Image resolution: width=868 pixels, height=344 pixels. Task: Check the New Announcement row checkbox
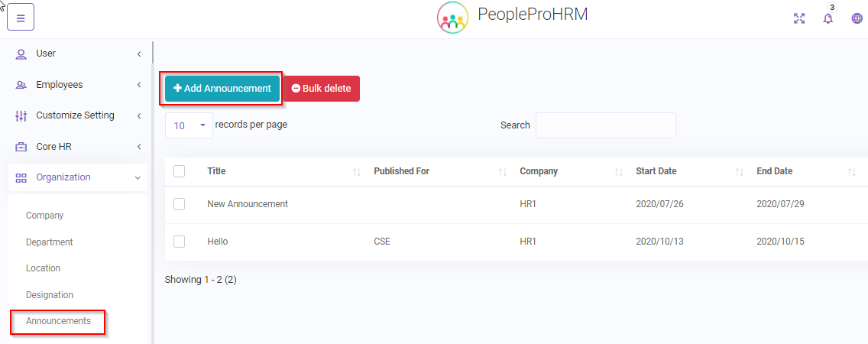pyautogui.click(x=180, y=204)
